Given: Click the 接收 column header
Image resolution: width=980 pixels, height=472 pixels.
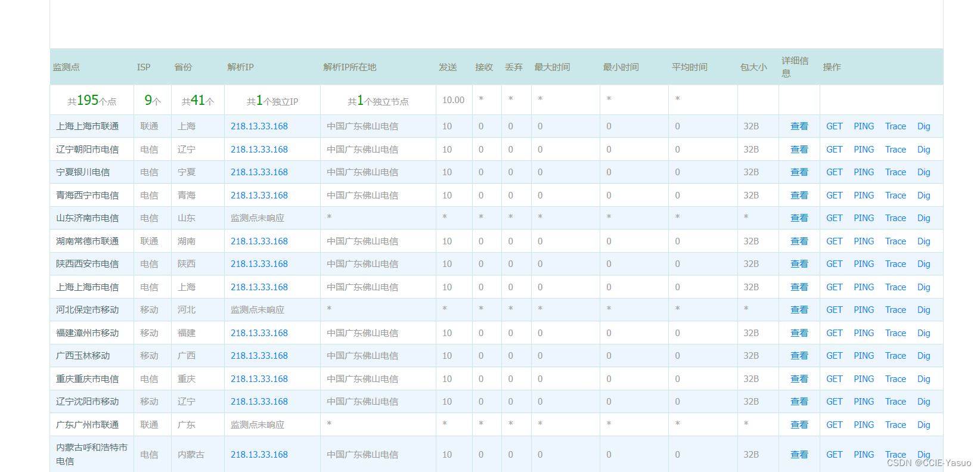Looking at the screenshot, I should pyautogui.click(x=484, y=67).
